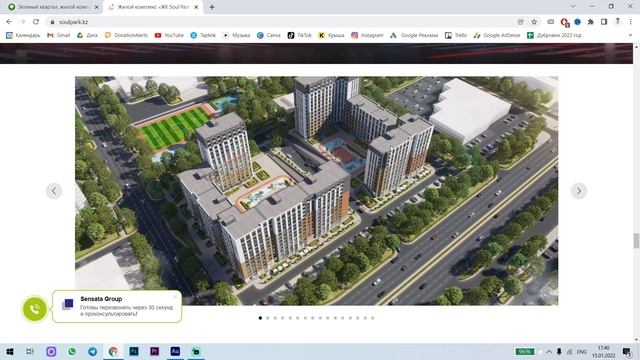Open the DonationAlerts bookmark
The image size is (640, 360).
pos(126,36)
